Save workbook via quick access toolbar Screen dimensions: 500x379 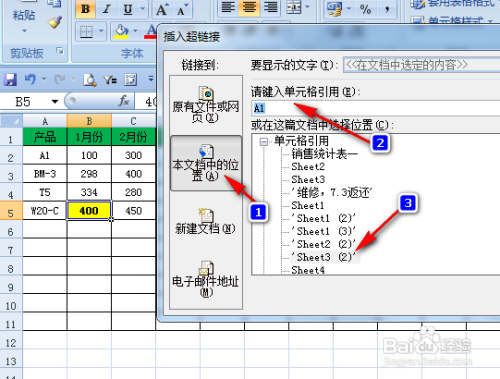point(10,80)
